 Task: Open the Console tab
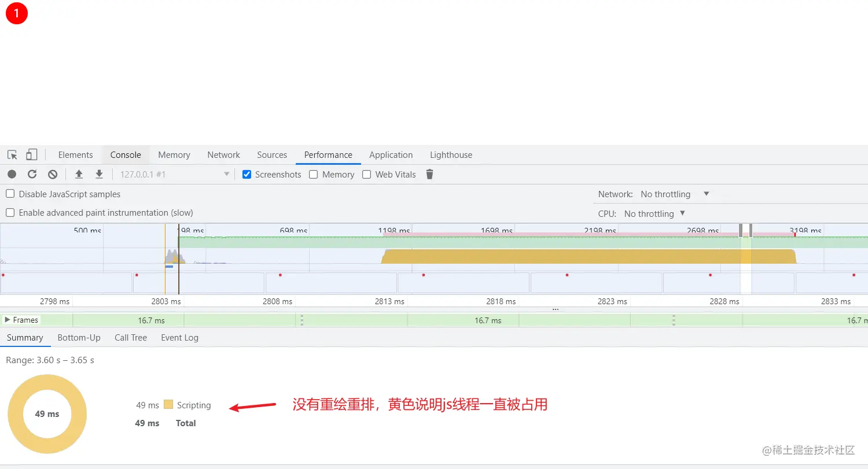(126, 155)
